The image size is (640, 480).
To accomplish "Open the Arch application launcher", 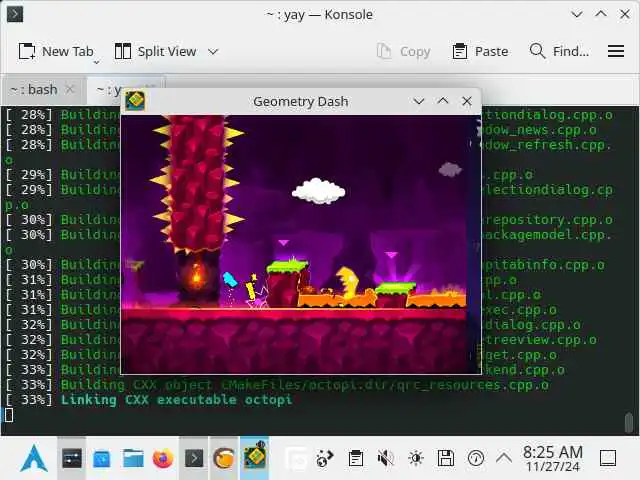I will point(34,458).
